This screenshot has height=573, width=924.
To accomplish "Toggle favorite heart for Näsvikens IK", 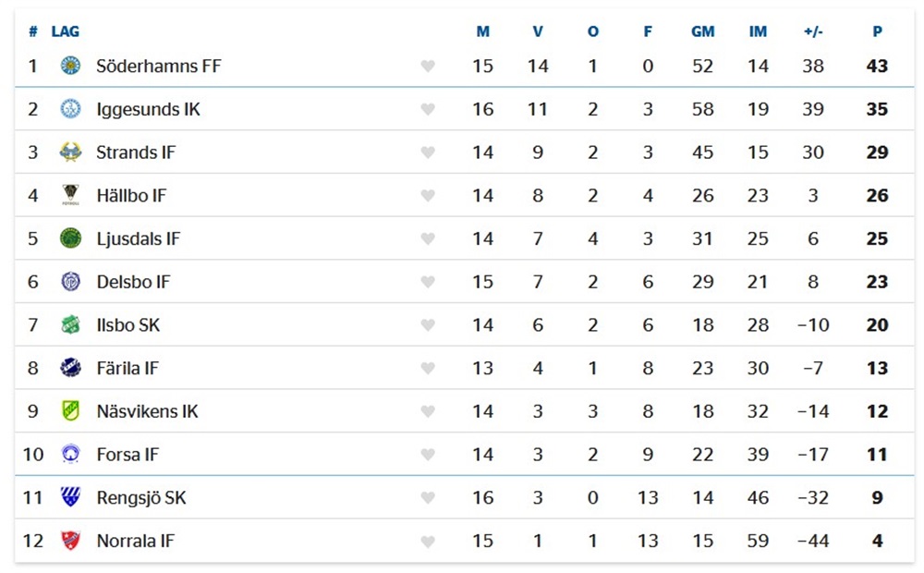I will (428, 411).
